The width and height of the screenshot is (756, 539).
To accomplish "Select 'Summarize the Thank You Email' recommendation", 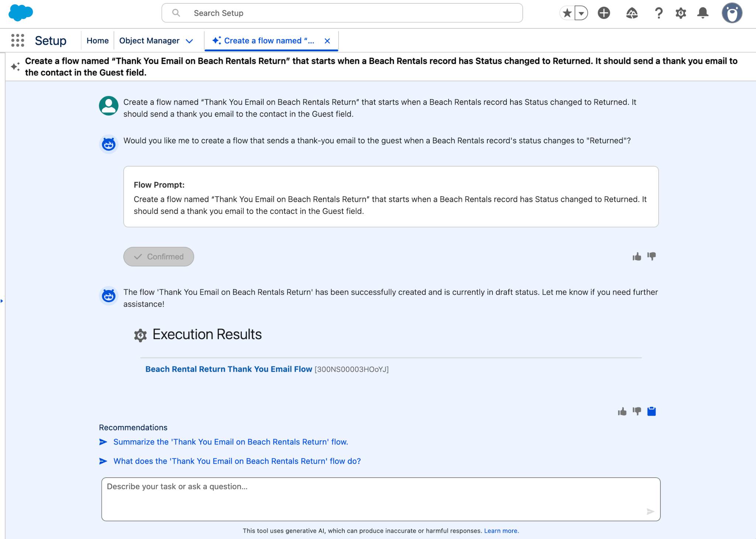I will point(231,442).
